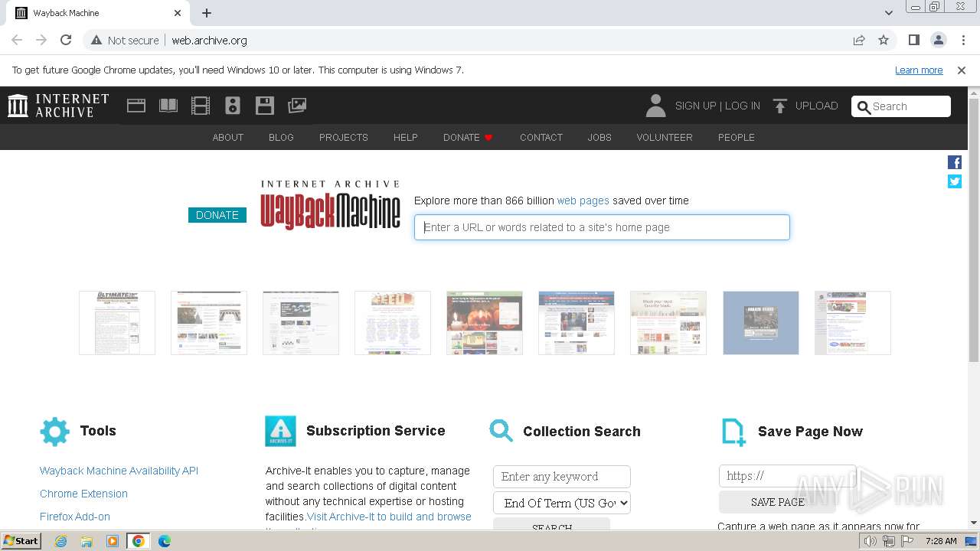This screenshot has height=551, width=980.
Task: Click the Tools gear icon
Action: [x=54, y=432]
